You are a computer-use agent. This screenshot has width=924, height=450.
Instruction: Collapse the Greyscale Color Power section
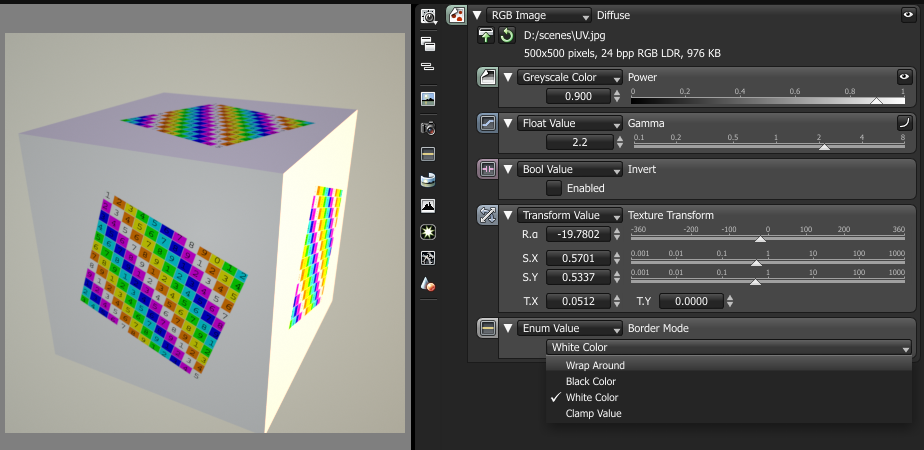(x=508, y=77)
